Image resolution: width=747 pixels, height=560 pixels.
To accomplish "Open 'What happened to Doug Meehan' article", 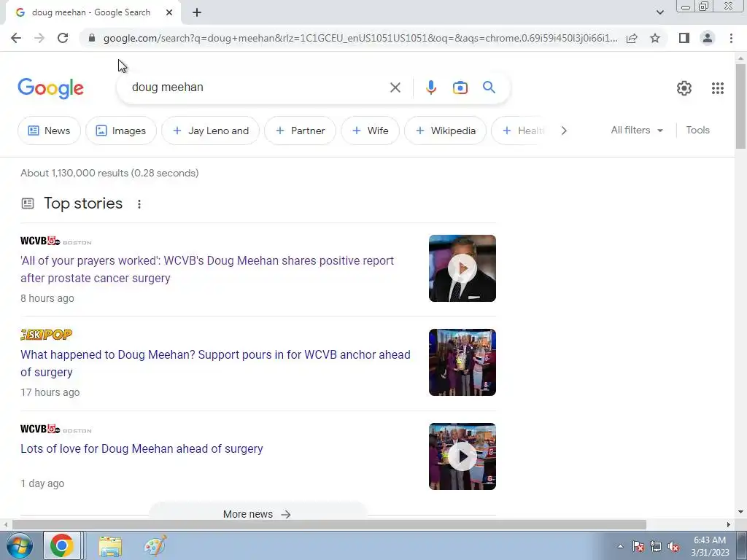I will tap(215, 363).
